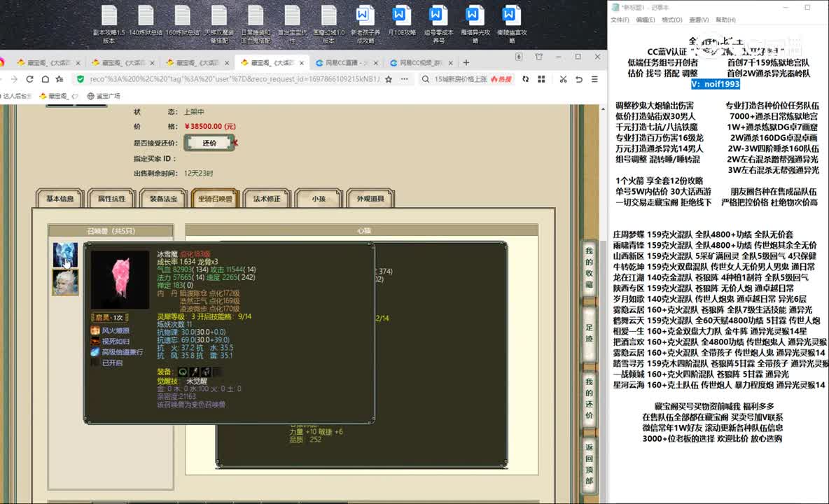The width and height of the screenshot is (829, 504).
Task: Open Notepad 格式(O) menu
Action: click(x=672, y=20)
